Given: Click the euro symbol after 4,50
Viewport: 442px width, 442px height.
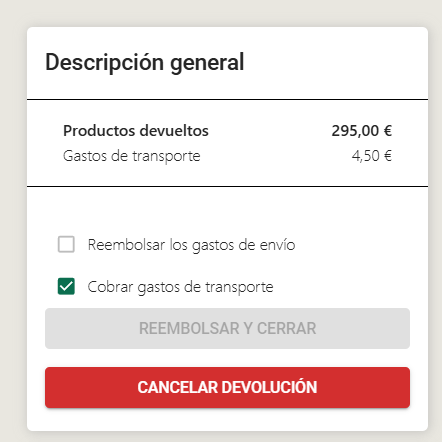Looking at the screenshot, I should [x=388, y=156].
